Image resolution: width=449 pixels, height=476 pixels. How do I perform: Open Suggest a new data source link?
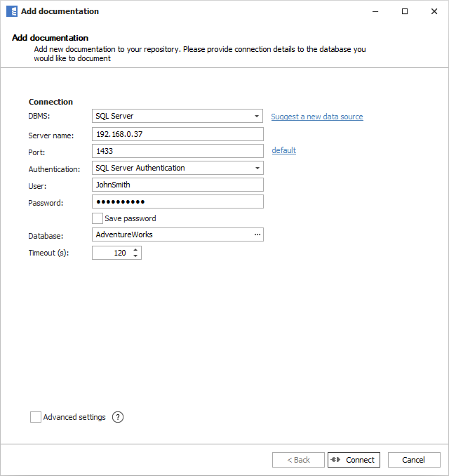tap(317, 117)
